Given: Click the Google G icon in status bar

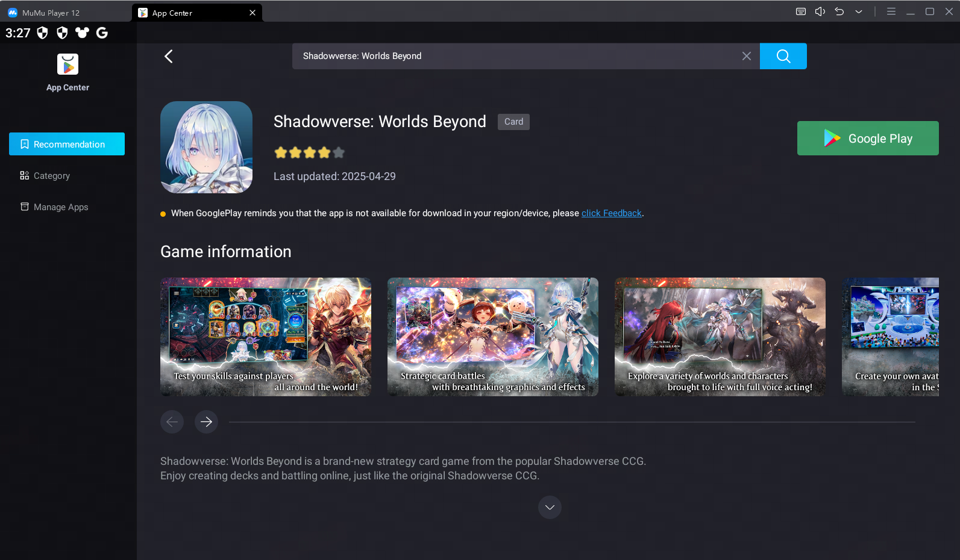Looking at the screenshot, I should click(102, 33).
